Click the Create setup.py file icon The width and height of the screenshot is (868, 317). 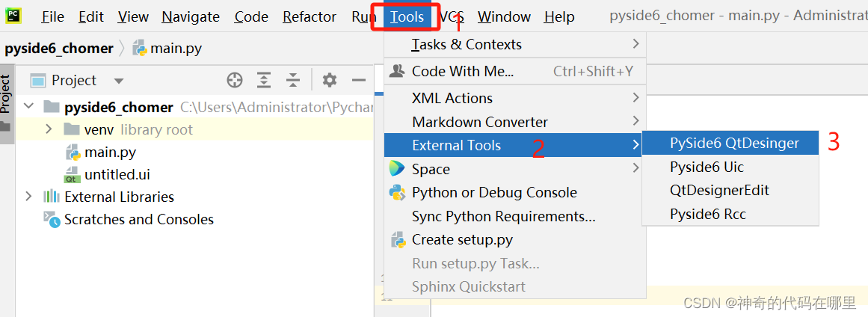(397, 239)
